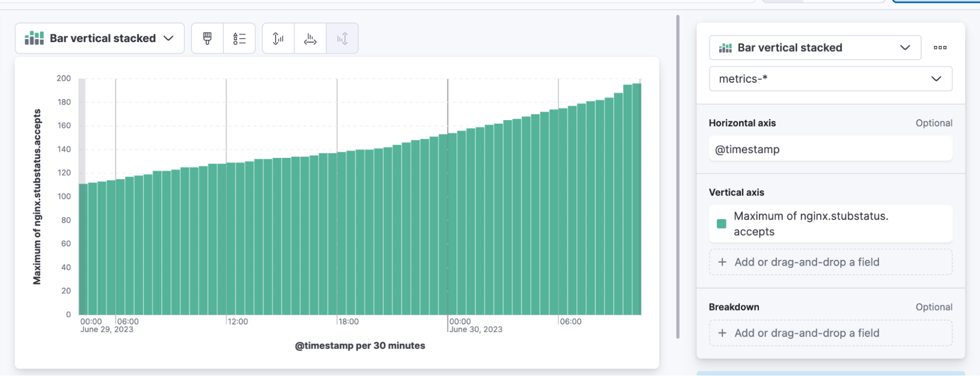
Task: Edit Maximum of nginx.stubstatus.accepts dimension
Action: pyautogui.click(x=811, y=224)
